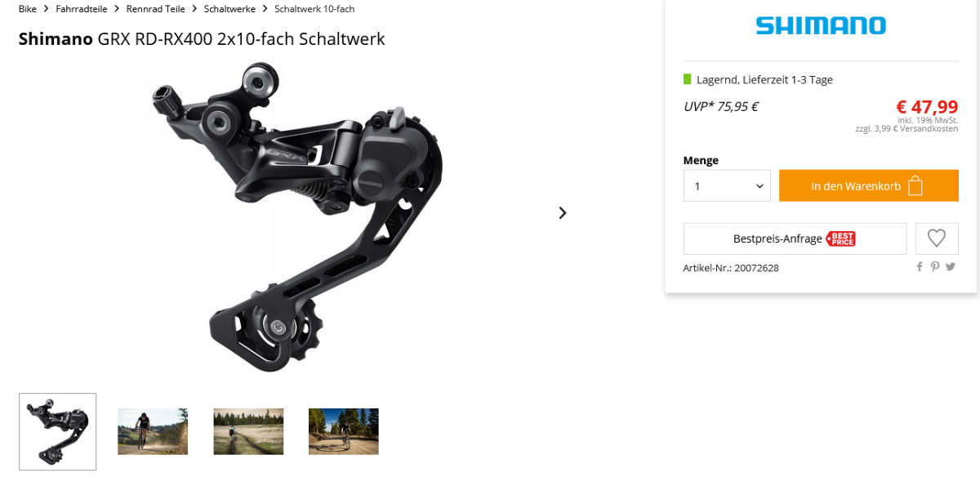The height and width of the screenshot is (495, 980).
Task: Click shopping bag icon in cart button
Action: click(915, 186)
